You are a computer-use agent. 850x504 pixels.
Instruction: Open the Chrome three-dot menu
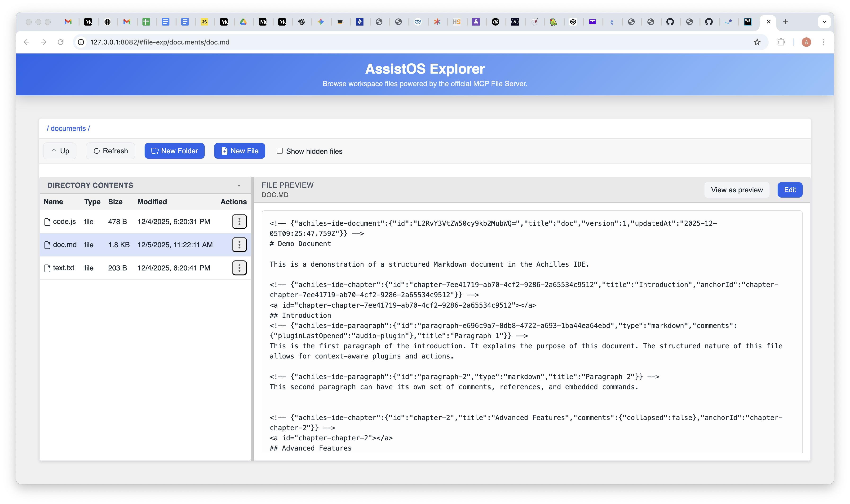pyautogui.click(x=823, y=42)
